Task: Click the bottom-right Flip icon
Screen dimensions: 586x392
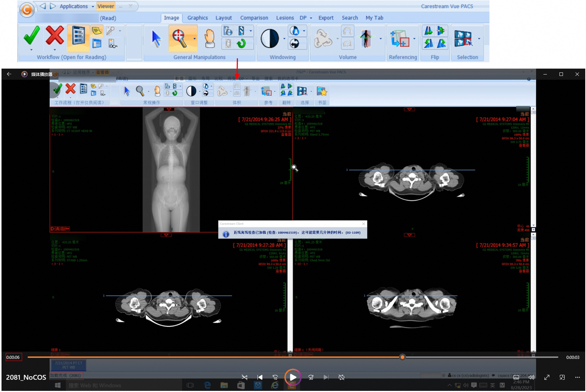Action: 442,44
